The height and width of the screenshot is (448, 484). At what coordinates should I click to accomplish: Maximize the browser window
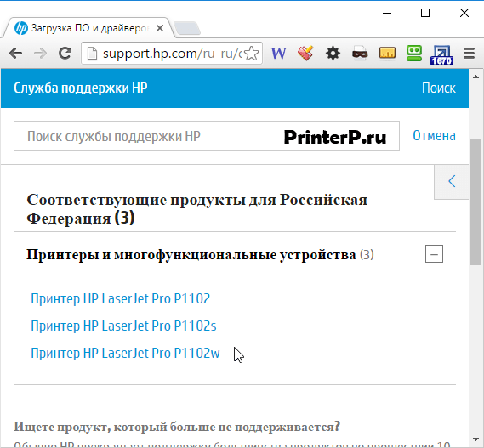pyautogui.click(x=425, y=13)
